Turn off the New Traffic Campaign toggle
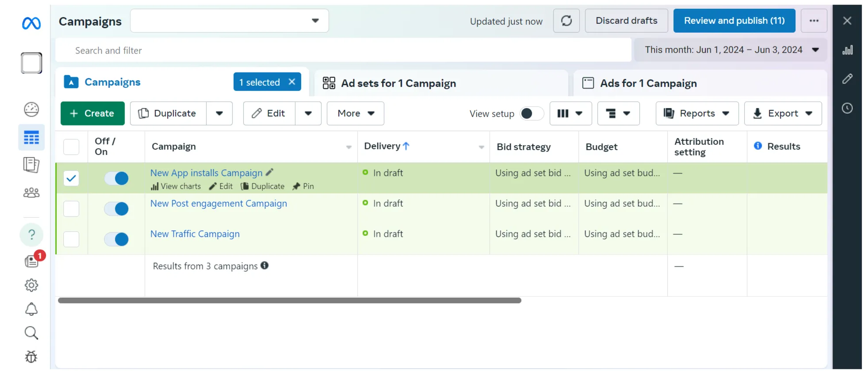The width and height of the screenshot is (868, 371). click(x=116, y=239)
